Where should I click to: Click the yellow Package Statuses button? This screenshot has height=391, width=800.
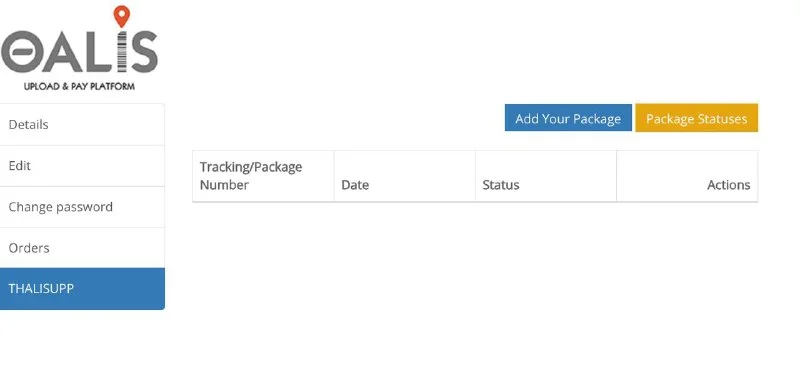pyautogui.click(x=696, y=118)
